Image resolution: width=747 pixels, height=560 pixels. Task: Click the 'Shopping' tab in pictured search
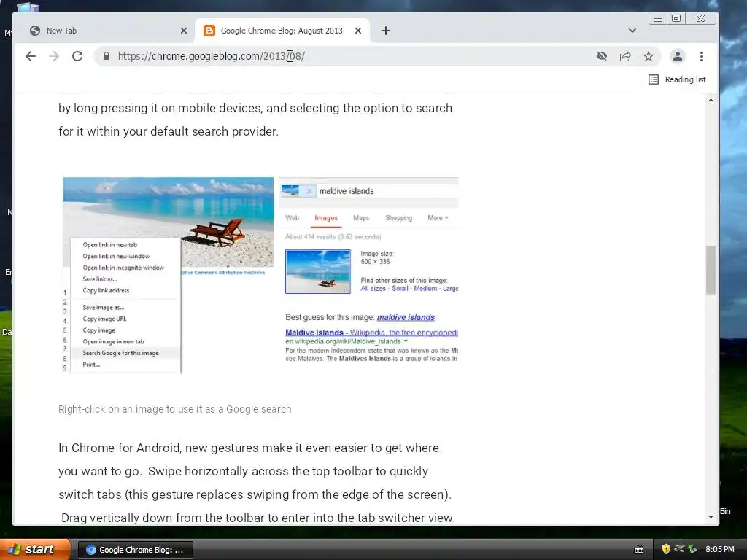[x=399, y=217]
